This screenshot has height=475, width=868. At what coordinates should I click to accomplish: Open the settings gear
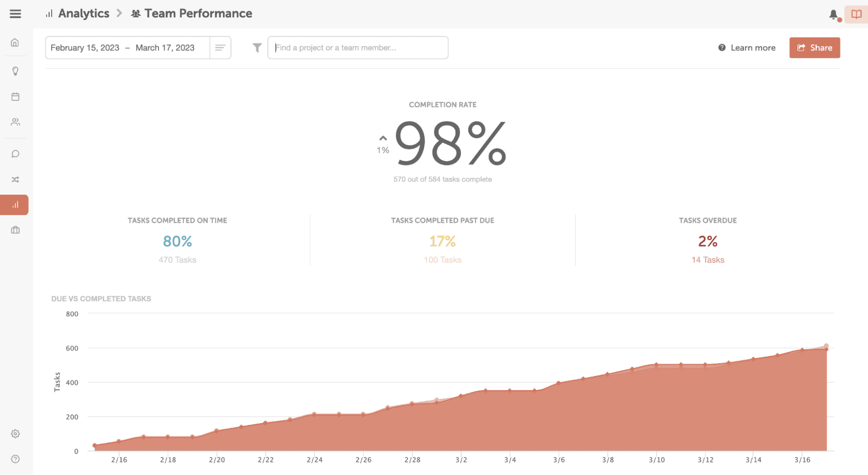[15, 433]
